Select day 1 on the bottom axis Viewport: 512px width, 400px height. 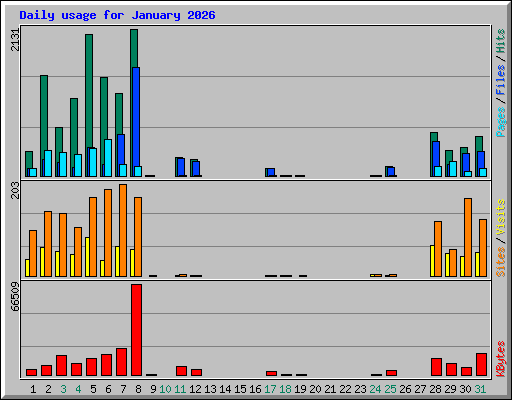(33, 389)
